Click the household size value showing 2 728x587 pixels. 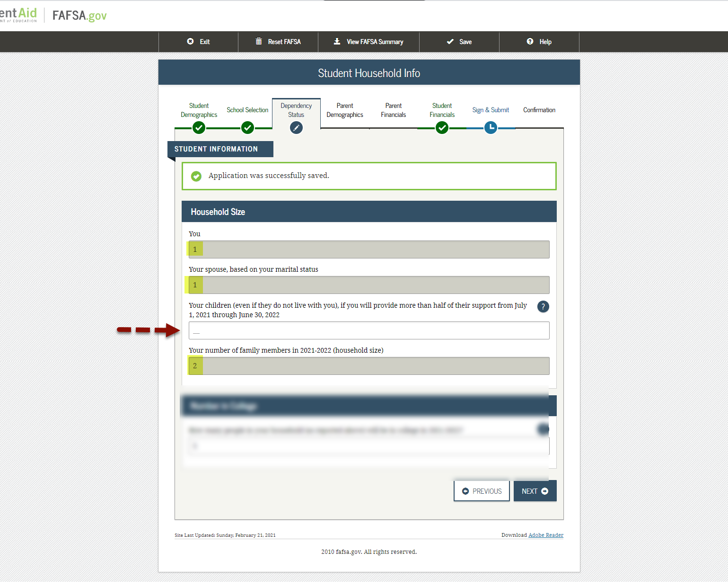coord(195,365)
